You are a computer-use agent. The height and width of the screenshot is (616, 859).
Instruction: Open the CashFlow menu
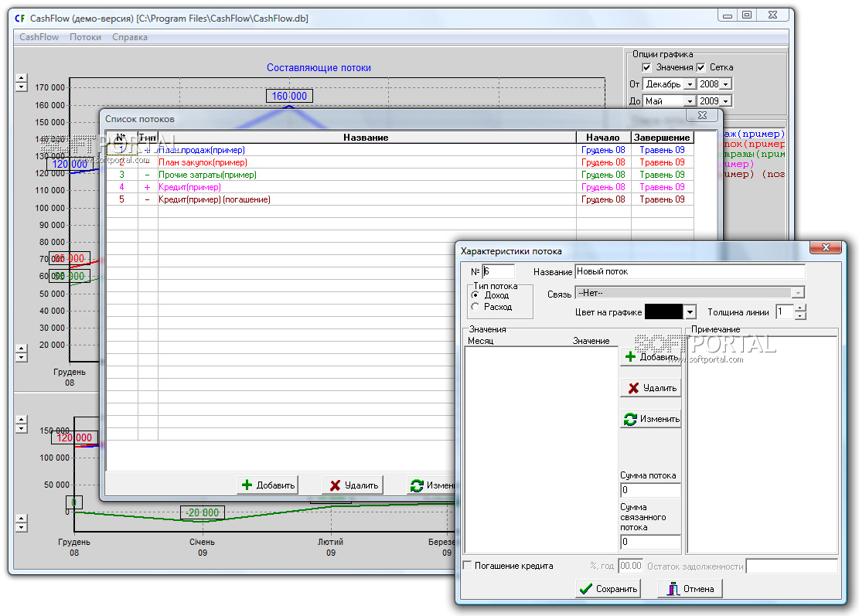point(39,37)
